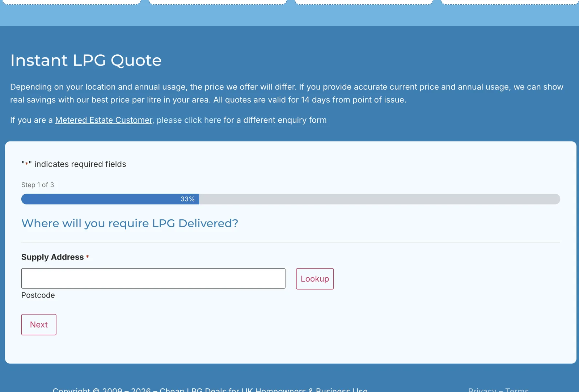Click the Lookup button
The image size is (579, 392).
(x=315, y=279)
